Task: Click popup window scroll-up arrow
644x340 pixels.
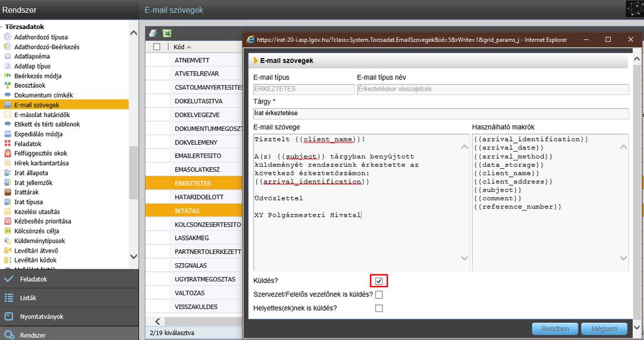Action: pyautogui.click(x=636, y=59)
